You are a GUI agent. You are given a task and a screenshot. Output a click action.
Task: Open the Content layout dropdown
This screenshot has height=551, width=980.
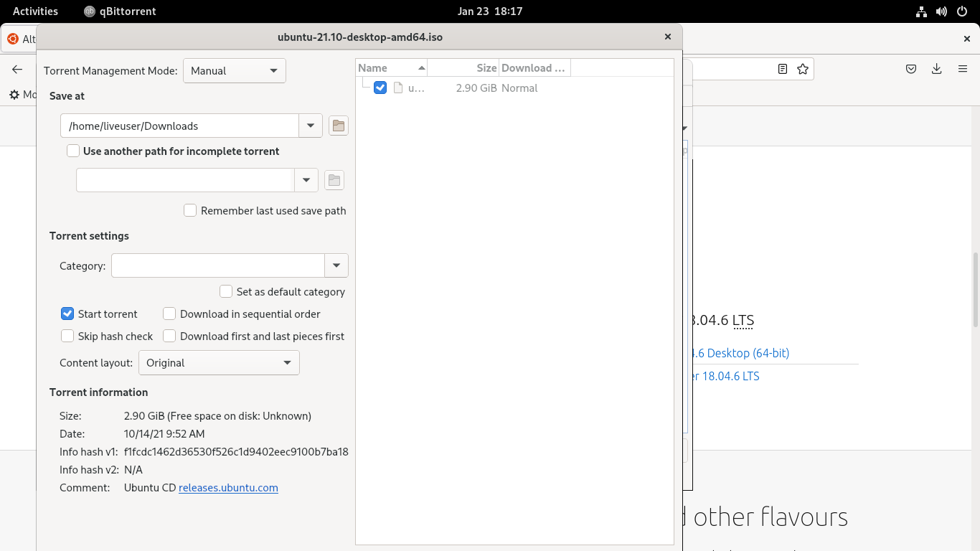(x=219, y=362)
